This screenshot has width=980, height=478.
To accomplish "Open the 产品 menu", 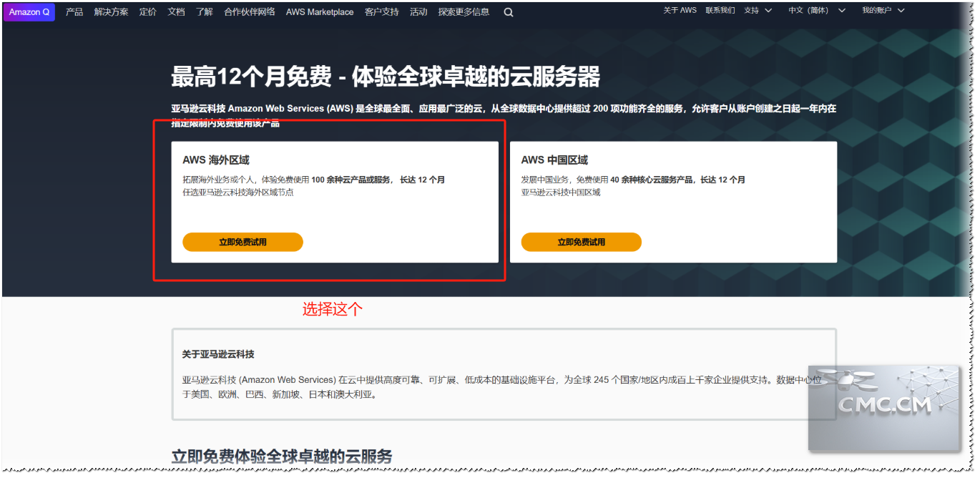I will tap(74, 12).
